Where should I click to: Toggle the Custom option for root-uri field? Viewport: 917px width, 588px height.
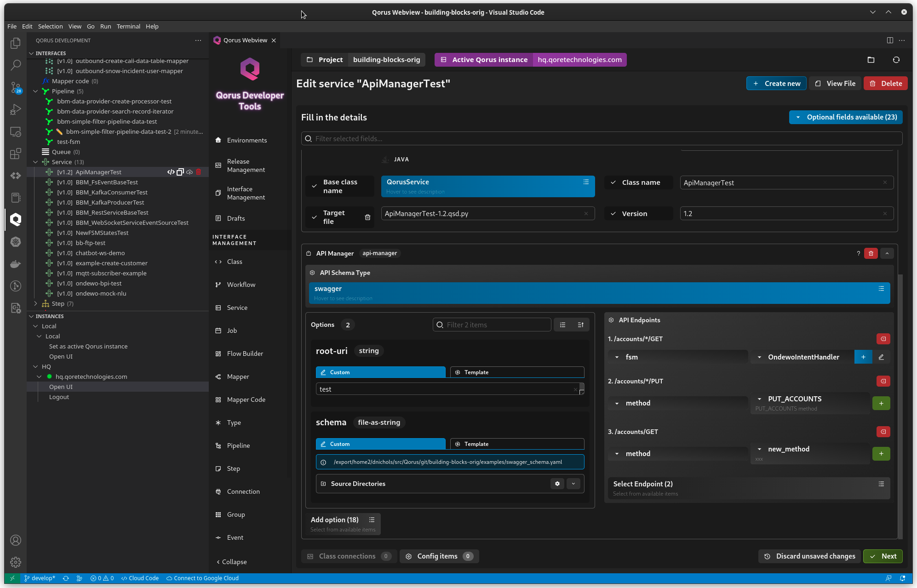tap(380, 372)
